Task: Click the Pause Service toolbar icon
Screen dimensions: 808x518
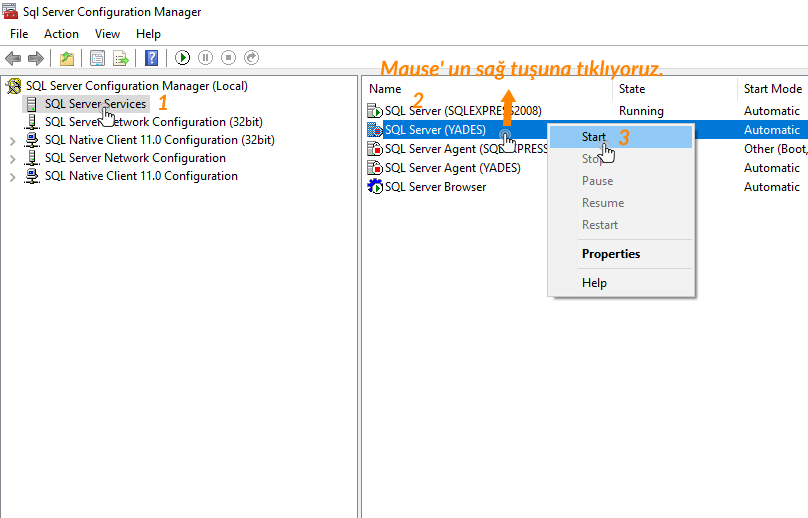Action: tap(205, 59)
